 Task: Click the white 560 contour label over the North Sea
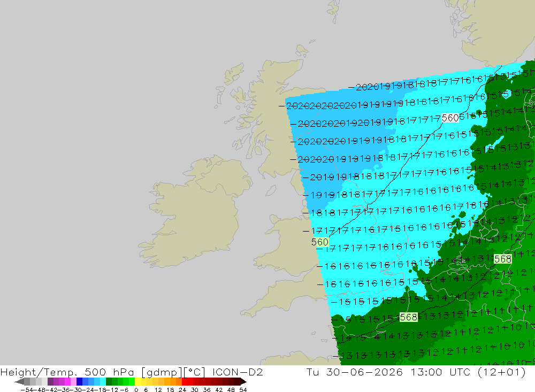[450, 118]
